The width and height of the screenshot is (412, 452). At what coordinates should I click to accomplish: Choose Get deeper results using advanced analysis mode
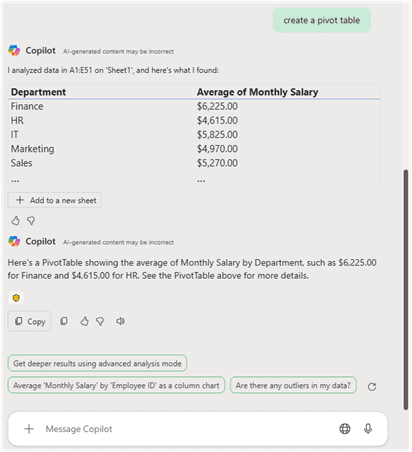click(x=97, y=363)
